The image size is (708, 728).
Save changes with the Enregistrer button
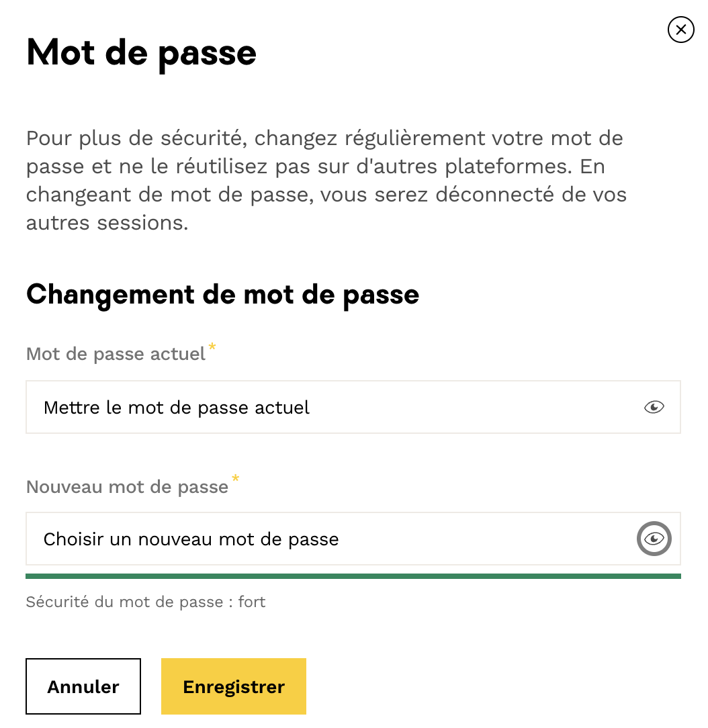pos(234,686)
